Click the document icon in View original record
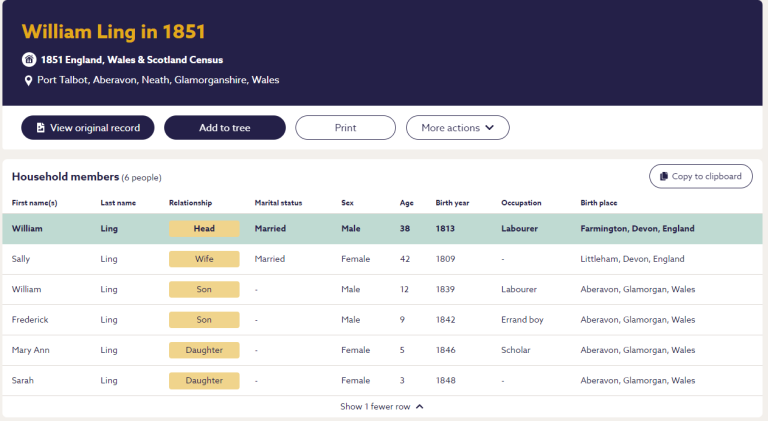 (x=41, y=128)
